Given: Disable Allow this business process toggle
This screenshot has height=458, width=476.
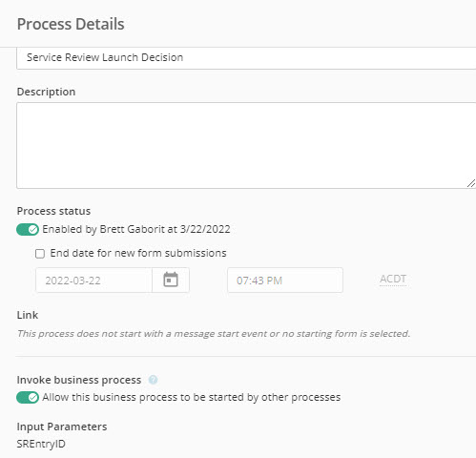Looking at the screenshot, I should (x=28, y=397).
